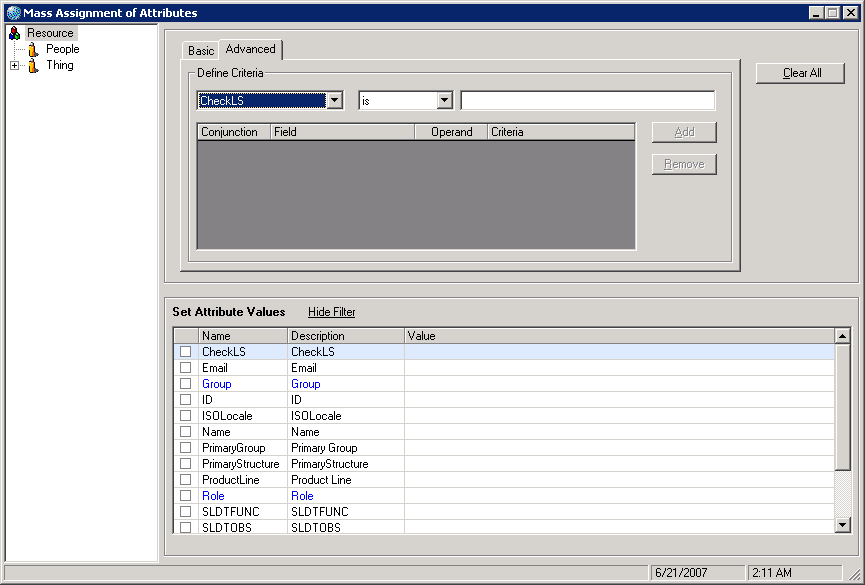865x585 pixels.
Task: Select the Resource tree item label
Action: (x=51, y=33)
